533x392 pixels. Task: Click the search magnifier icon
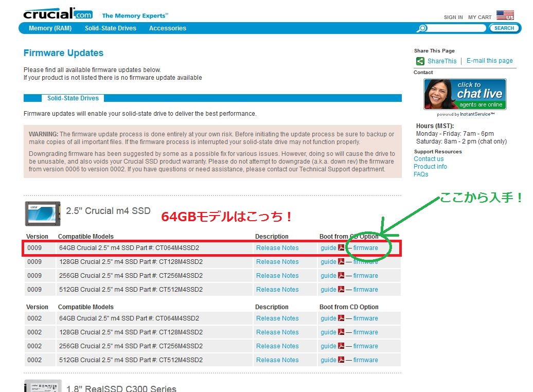422,28
